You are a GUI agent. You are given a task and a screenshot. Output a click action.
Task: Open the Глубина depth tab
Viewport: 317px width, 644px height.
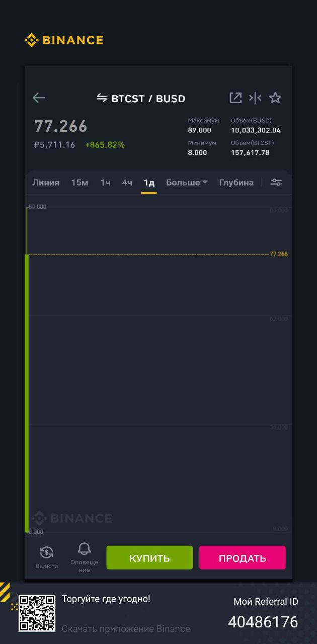(236, 183)
